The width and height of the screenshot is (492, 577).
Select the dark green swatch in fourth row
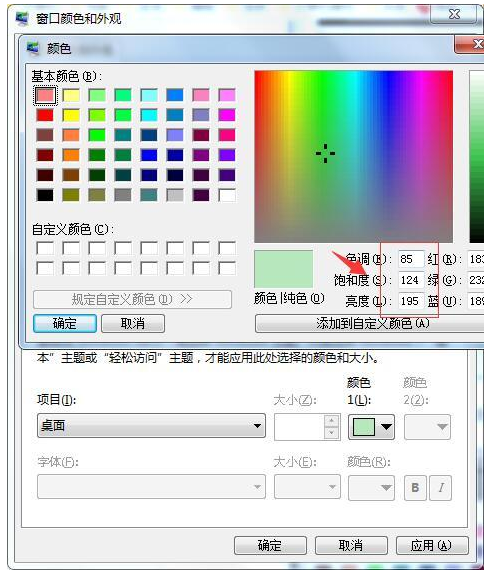click(x=97, y=155)
